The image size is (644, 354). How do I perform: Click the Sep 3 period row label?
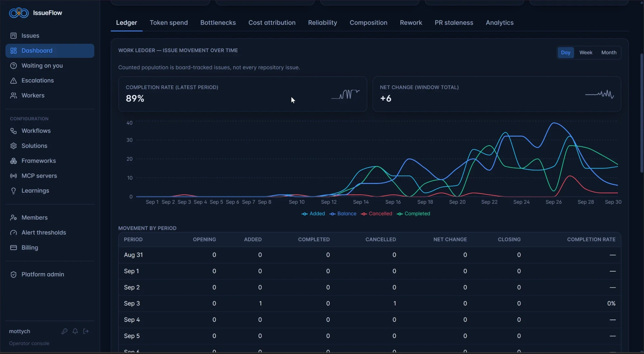pyautogui.click(x=132, y=303)
